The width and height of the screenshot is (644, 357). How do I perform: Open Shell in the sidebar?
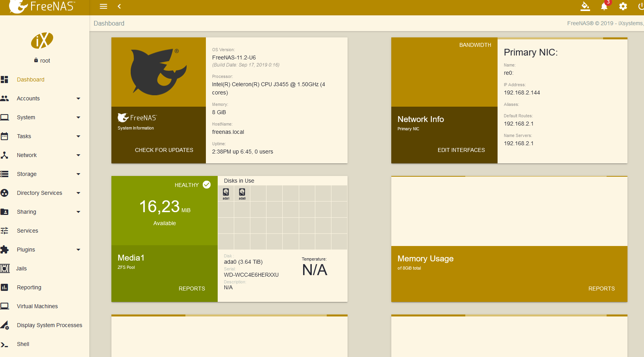click(x=23, y=344)
